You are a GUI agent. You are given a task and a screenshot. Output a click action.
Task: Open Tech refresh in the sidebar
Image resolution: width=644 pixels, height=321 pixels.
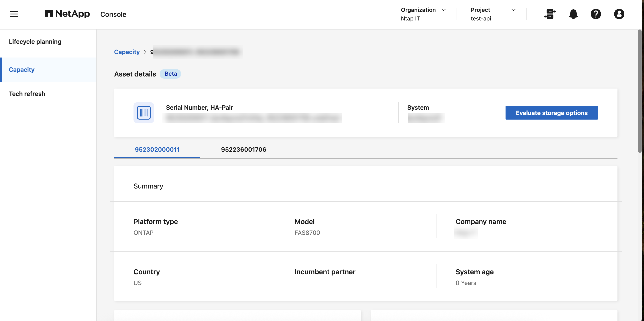pyautogui.click(x=27, y=94)
